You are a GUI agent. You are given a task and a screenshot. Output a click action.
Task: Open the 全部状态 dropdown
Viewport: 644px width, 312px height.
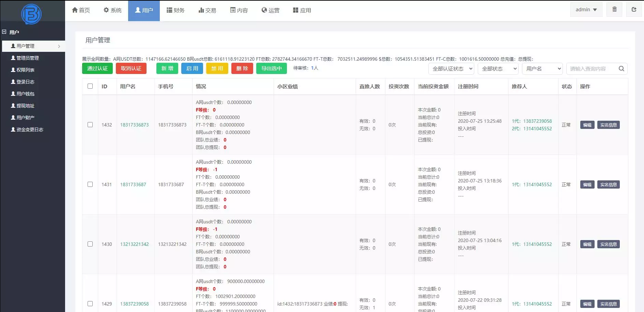coord(498,69)
